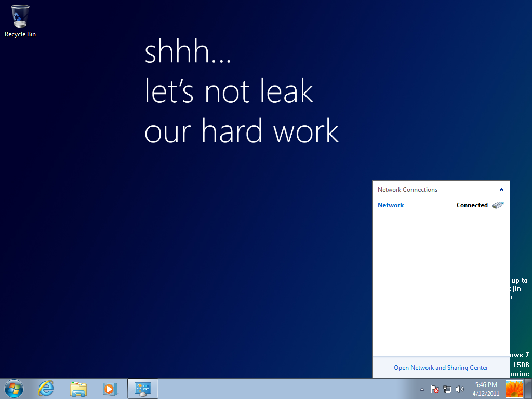This screenshot has width=532, height=399.
Task: Open Action Center flag icon in tray
Action: 435,389
